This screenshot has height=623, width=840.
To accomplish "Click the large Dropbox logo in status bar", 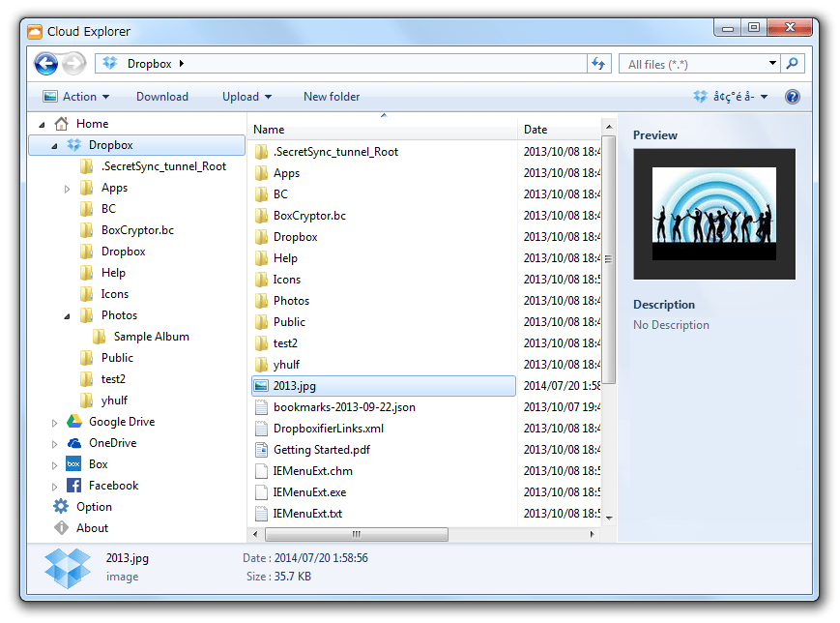I will click(x=68, y=568).
